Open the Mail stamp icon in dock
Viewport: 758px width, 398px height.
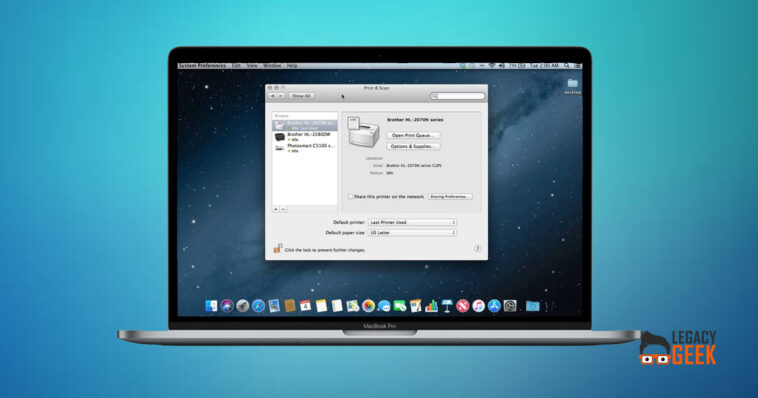(x=274, y=306)
